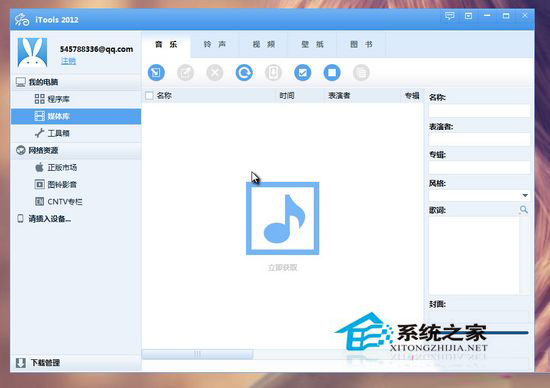Viewport: 550px width, 388px height.
Task: Click the blue import music toolbar icon
Action: (156, 73)
